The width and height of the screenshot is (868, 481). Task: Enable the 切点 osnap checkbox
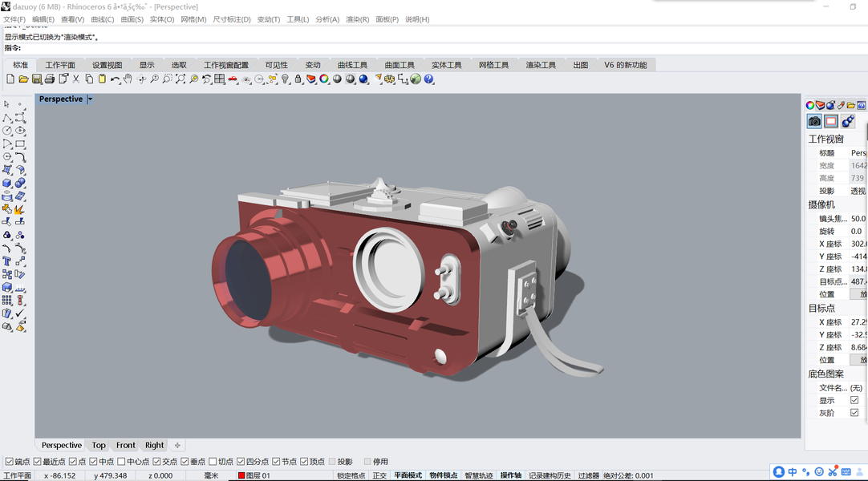pos(213,461)
